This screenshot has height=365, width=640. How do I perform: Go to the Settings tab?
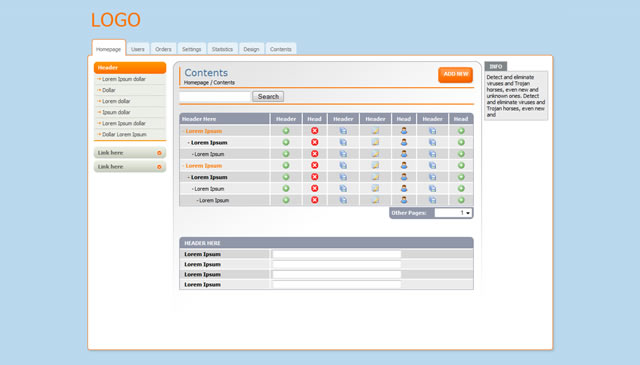pyautogui.click(x=191, y=49)
